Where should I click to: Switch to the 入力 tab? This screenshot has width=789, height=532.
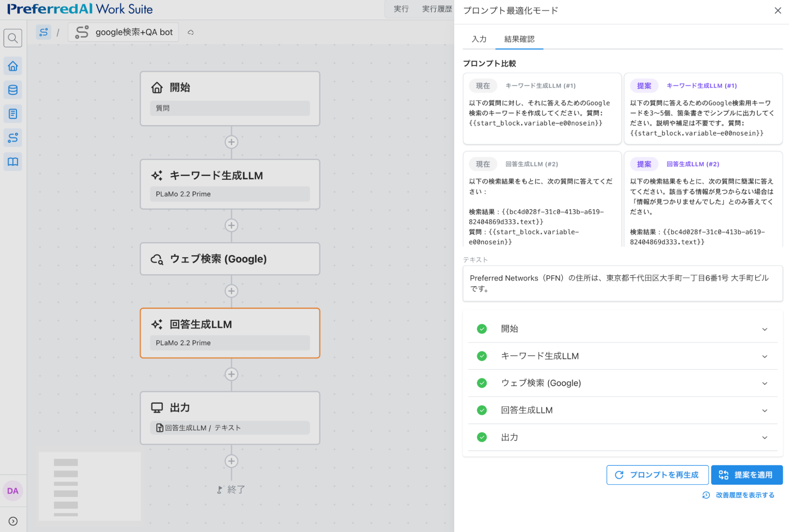[479, 39]
